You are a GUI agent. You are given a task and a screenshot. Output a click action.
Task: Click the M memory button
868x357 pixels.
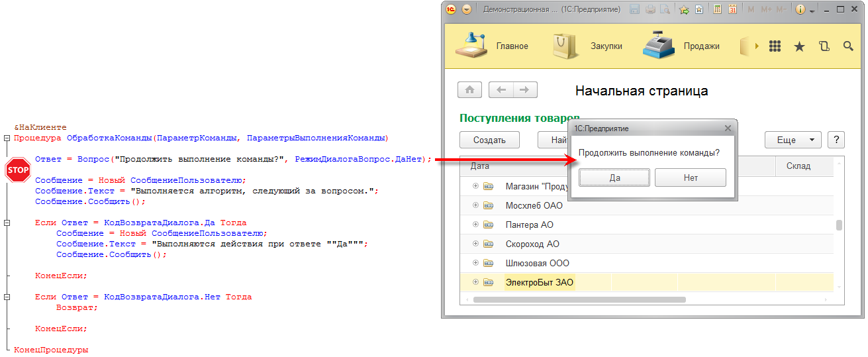751,9
